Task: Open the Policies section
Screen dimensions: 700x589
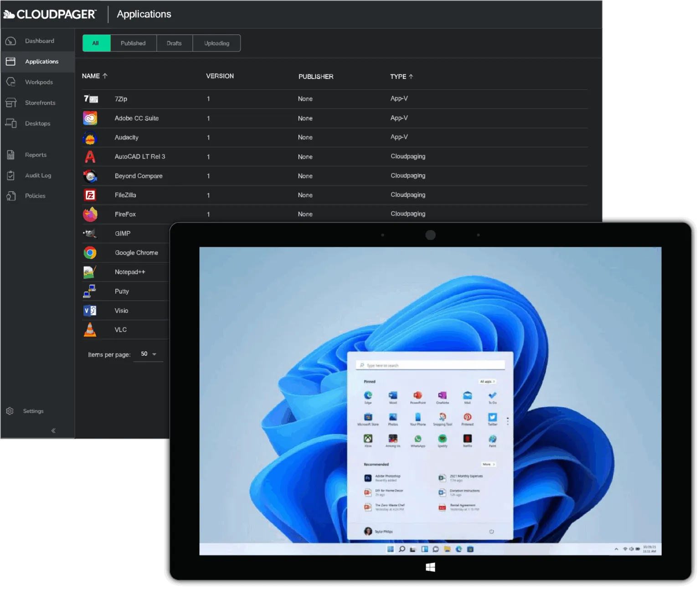Action: [x=35, y=195]
